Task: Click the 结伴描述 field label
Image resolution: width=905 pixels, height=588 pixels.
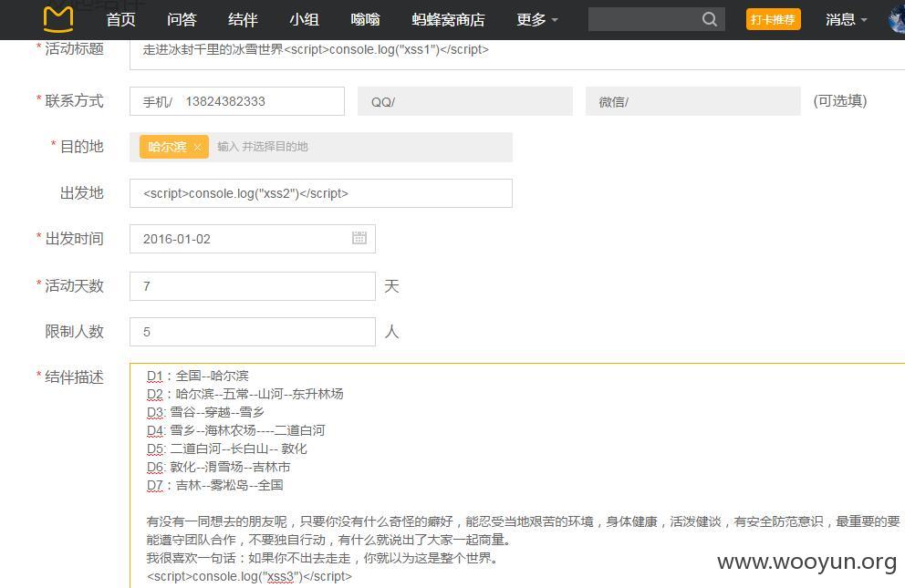Action: coord(74,377)
